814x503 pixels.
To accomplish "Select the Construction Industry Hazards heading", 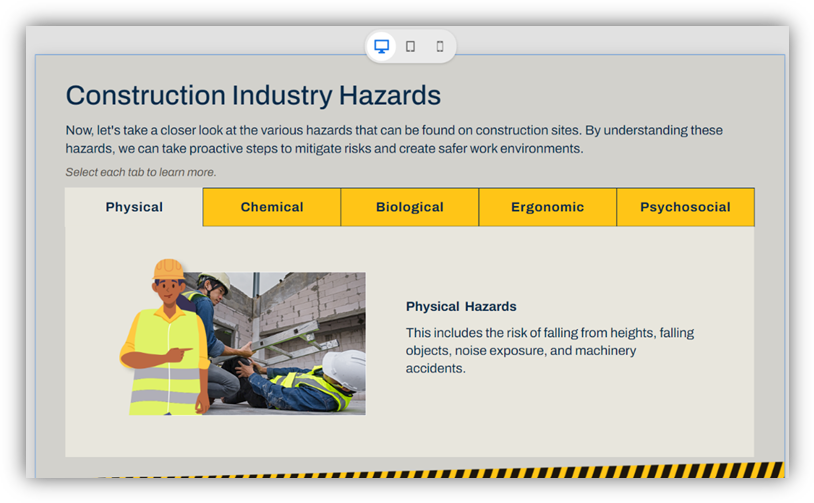I will pyautogui.click(x=253, y=96).
